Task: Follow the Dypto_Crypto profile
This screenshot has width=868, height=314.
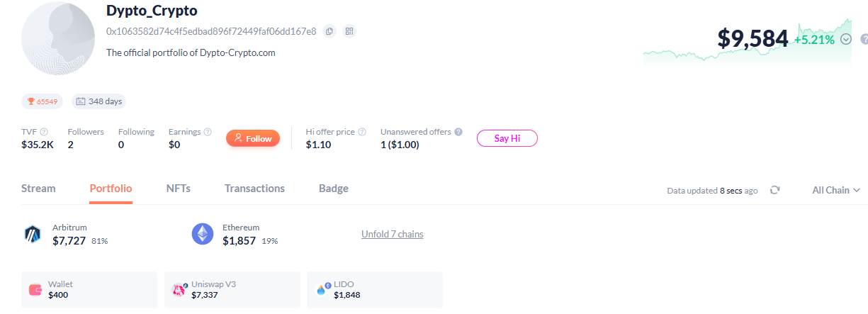Action: pos(253,138)
